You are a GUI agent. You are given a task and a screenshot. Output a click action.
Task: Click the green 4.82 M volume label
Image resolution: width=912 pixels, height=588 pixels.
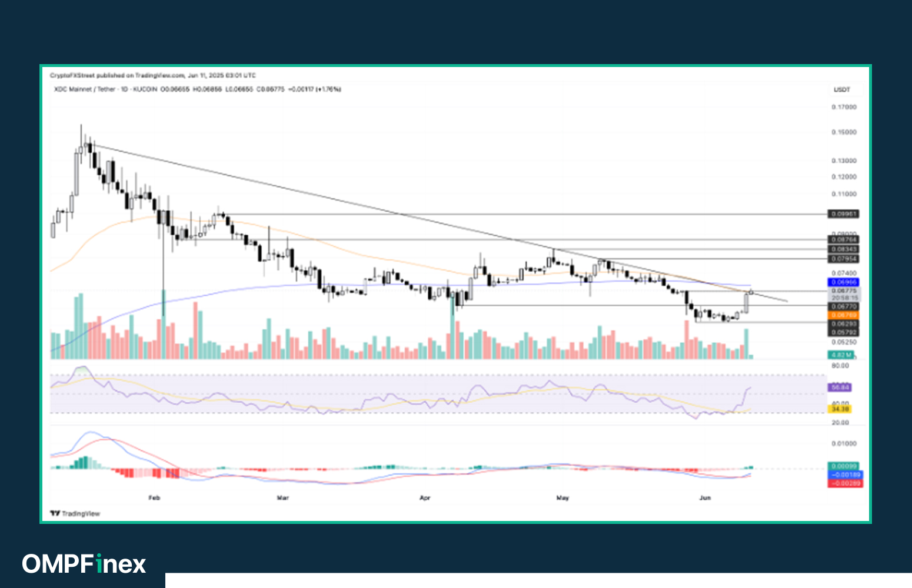click(x=841, y=355)
